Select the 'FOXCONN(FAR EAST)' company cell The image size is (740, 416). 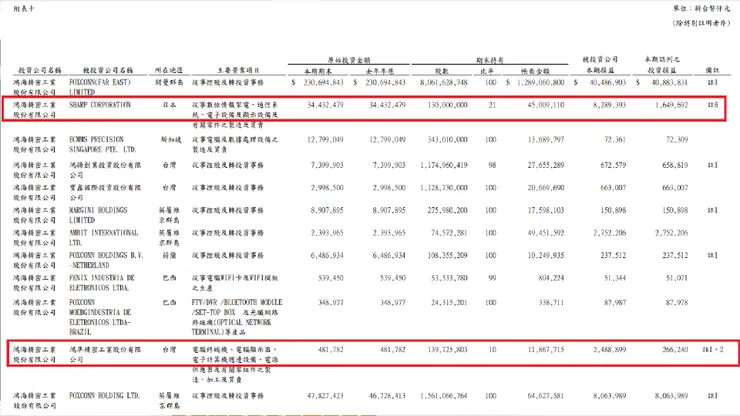100,82
